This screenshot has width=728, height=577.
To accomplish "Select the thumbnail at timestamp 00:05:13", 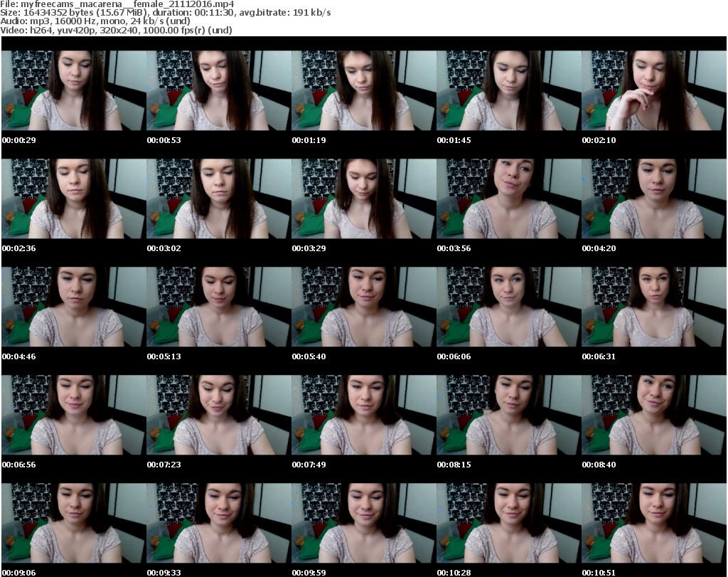I will (x=219, y=307).
